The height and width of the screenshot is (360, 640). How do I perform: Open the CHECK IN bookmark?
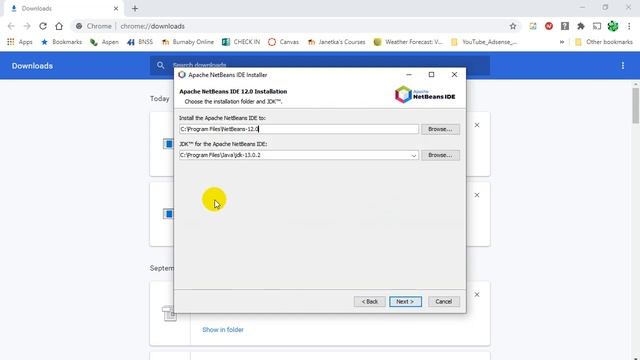[x=241, y=42]
